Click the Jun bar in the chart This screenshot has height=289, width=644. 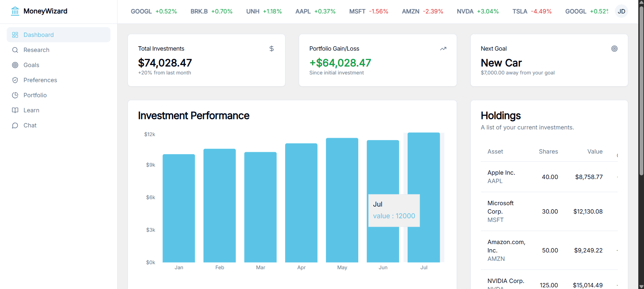pyautogui.click(x=383, y=201)
